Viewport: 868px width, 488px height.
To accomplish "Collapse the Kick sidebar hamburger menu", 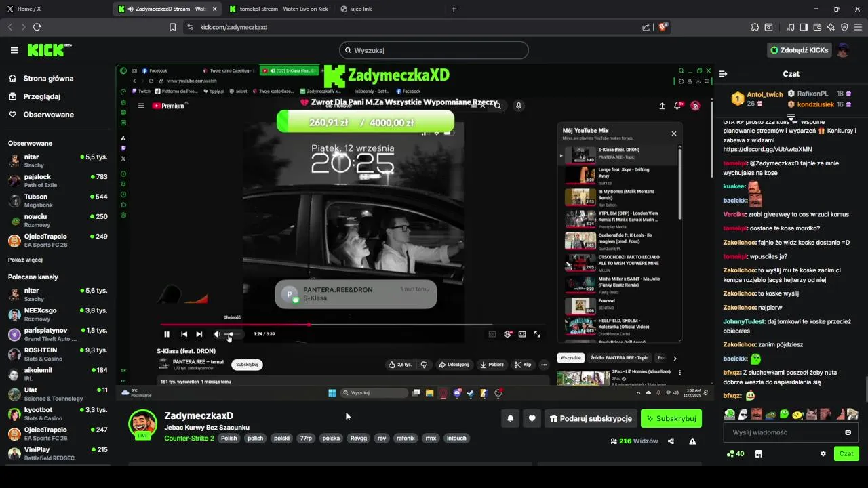I will [x=14, y=50].
